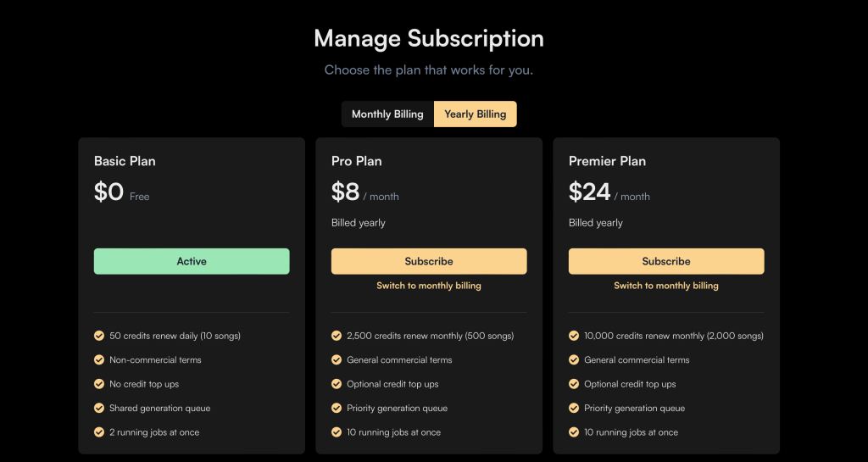
Task: Click the Manage Subscription title
Action: coord(429,38)
